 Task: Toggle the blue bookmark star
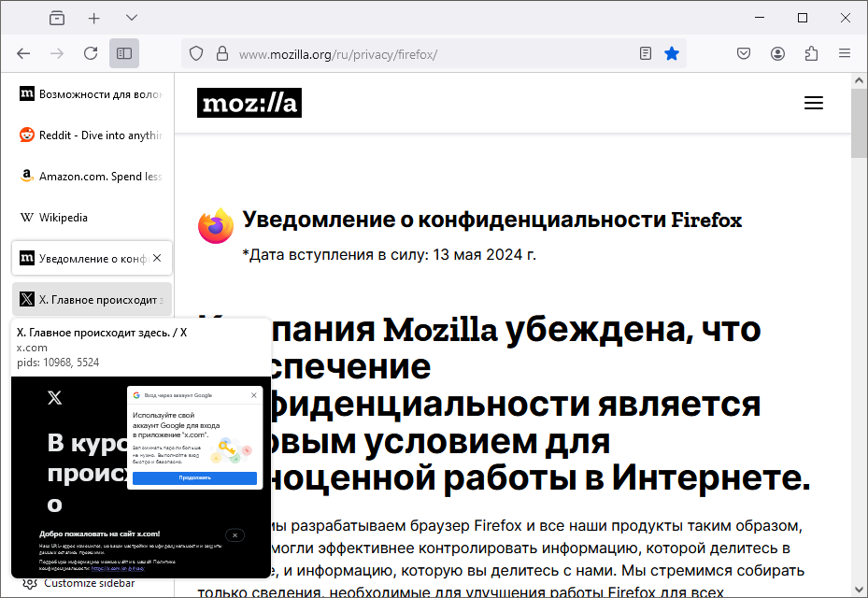pyautogui.click(x=672, y=53)
